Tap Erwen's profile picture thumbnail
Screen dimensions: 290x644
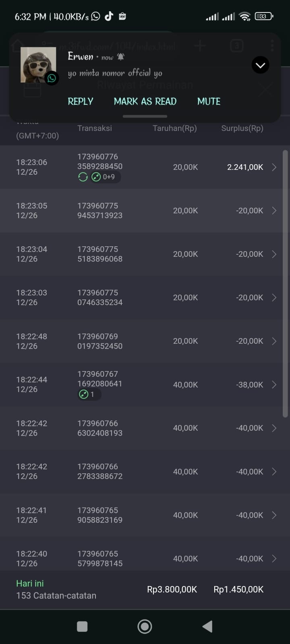click(x=38, y=64)
